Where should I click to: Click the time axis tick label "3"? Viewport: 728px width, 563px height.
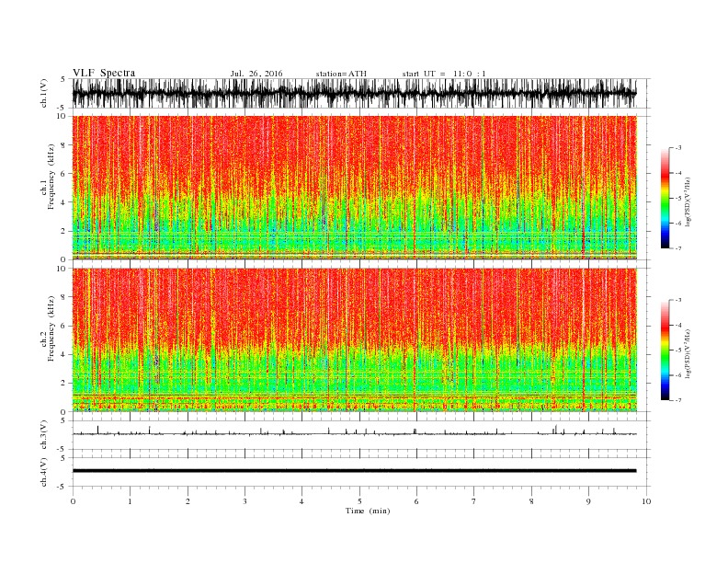(x=245, y=501)
